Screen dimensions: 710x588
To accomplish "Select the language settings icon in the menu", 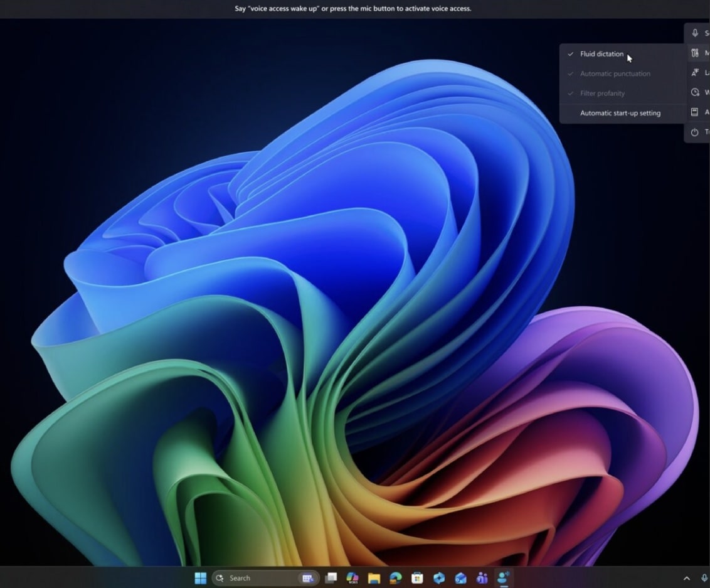I will tap(696, 72).
